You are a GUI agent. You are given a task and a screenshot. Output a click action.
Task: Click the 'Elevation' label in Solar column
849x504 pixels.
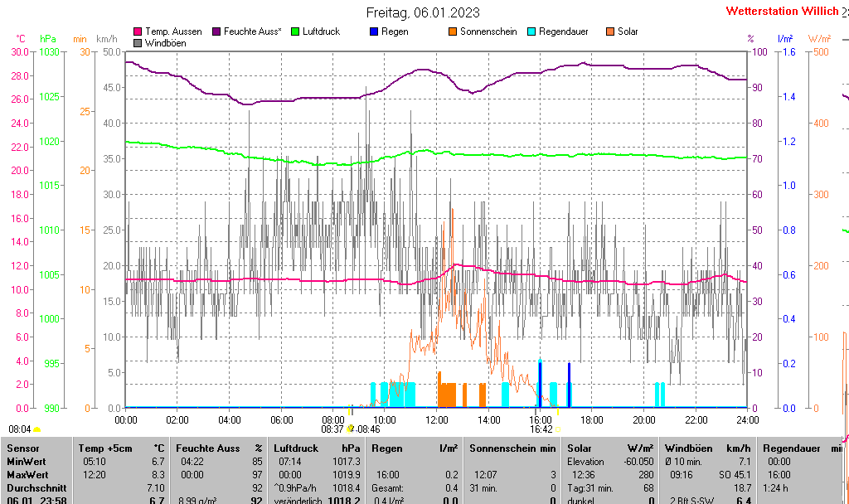pos(585,462)
